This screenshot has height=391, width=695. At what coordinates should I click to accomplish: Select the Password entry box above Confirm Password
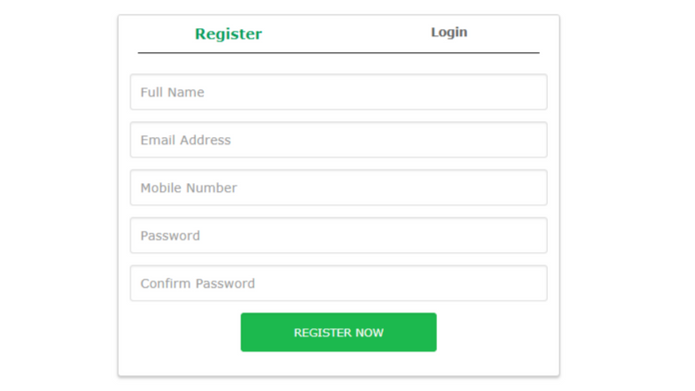tap(339, 235)
